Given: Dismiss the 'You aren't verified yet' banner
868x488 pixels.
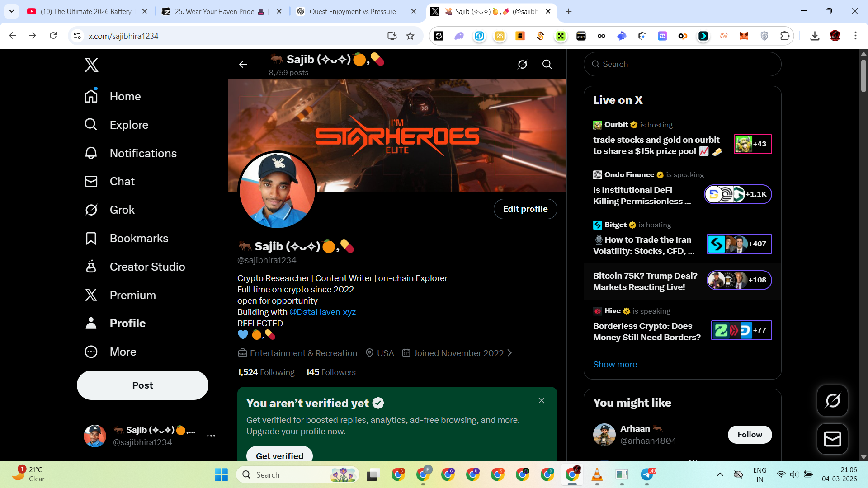Looking at the screenshot, I should [x=542, y=400].
